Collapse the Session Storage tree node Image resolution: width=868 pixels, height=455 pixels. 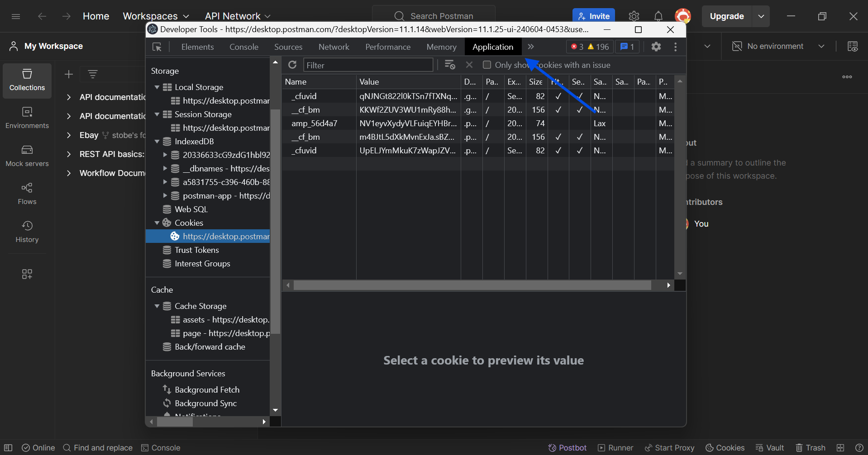tap(157, 114)
